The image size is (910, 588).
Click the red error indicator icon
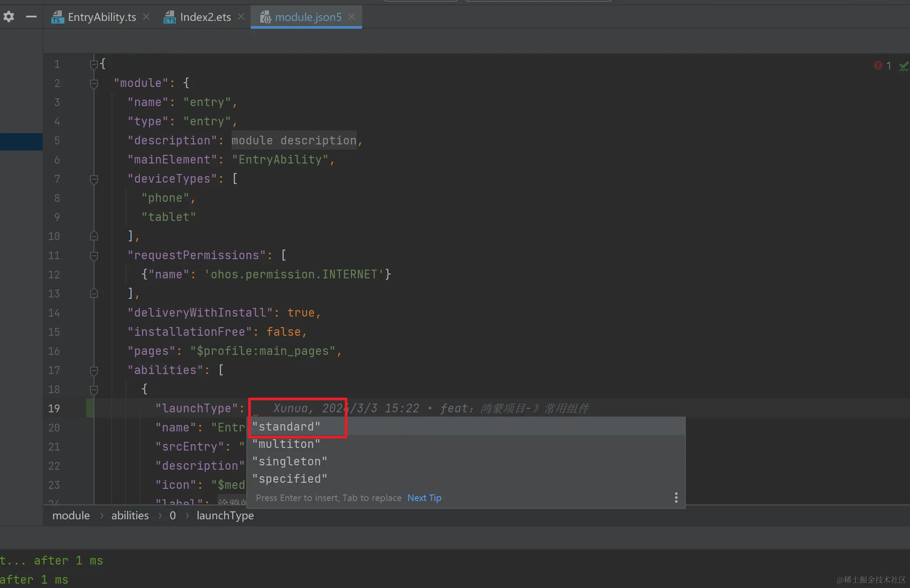(878, 65)
